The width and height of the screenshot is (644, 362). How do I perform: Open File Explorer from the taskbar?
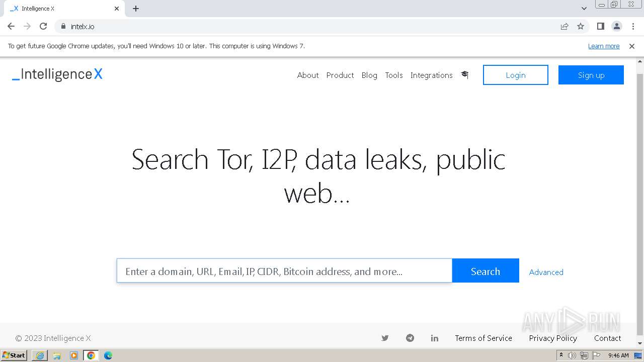pyautogui.click(x=57, y=355)
